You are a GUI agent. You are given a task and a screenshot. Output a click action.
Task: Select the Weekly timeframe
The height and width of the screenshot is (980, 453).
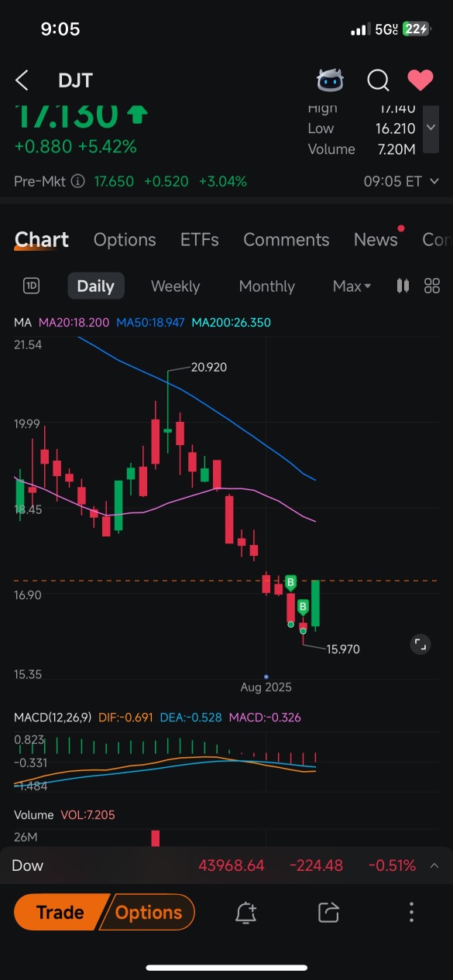[176, 286]
